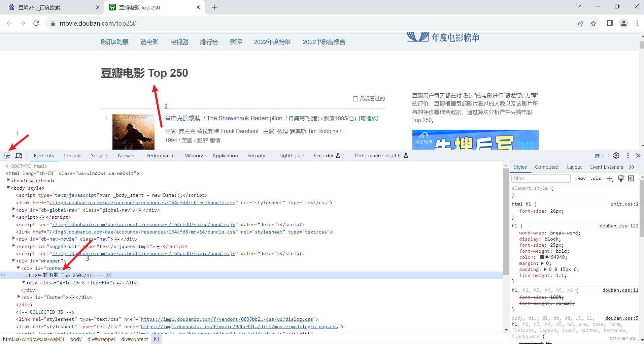Toggle Chrome side panel
The height and width of the screenshot is (344, 644).
coord(610,23)
